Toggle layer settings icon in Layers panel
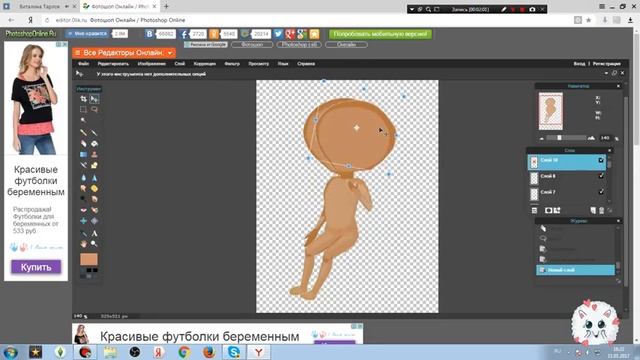Screen dimensions: 640x360 pyautogui.click(x=534, y=210)
